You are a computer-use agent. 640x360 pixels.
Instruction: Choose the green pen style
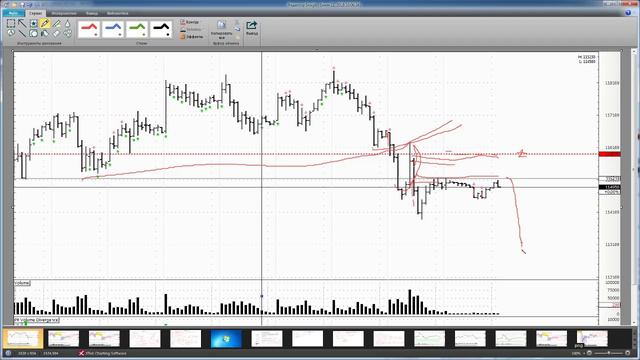pos(137,29)
